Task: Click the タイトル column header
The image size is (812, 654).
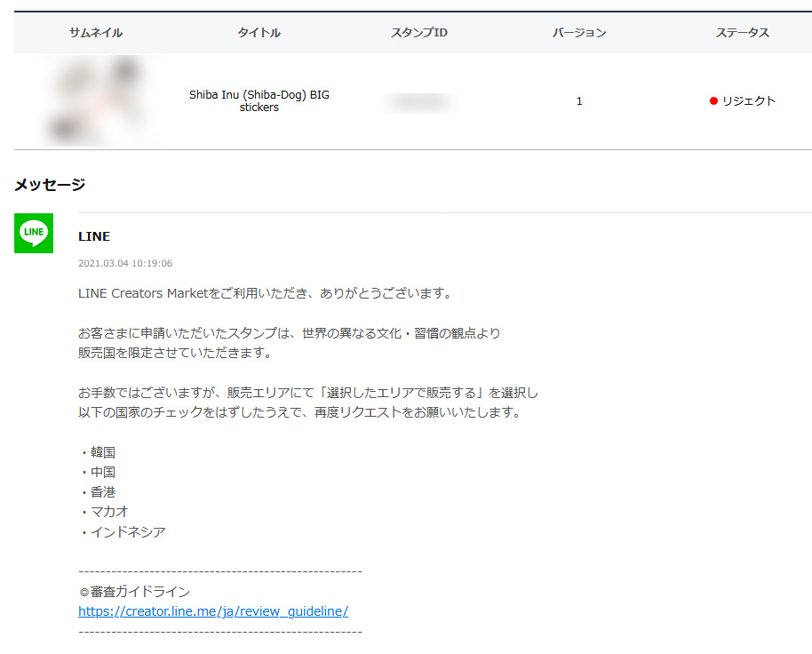Action: [x=259, y=33]
